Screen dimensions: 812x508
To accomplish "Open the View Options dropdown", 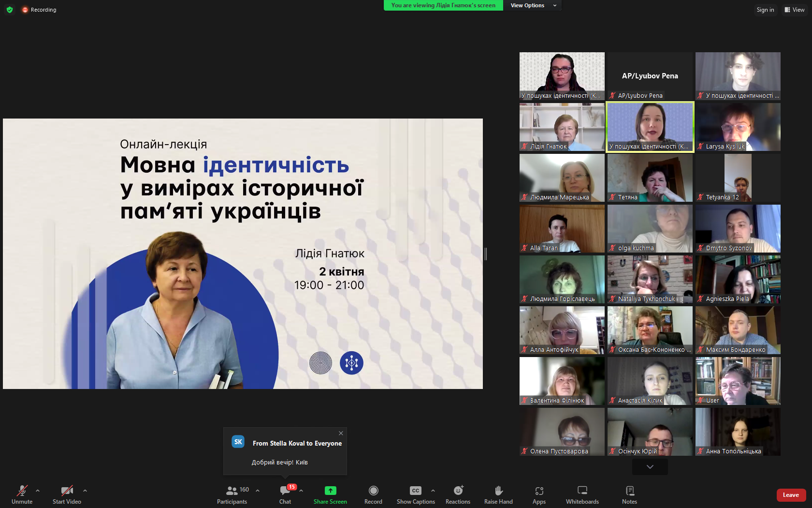I will 533,5.
